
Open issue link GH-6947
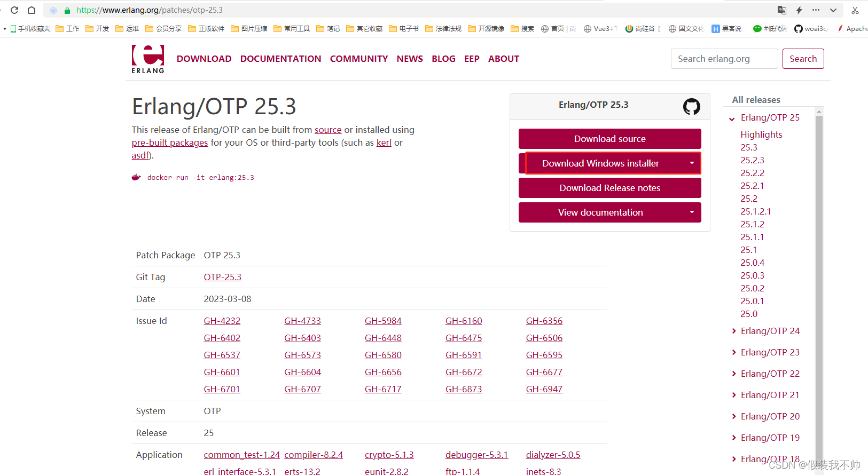pos(544,389)
